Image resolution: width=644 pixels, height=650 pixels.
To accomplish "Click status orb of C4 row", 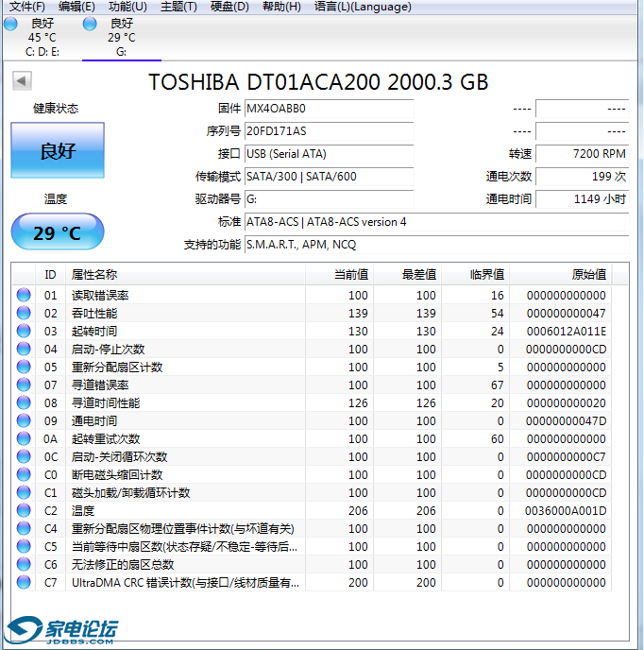I will coord(24,528).
